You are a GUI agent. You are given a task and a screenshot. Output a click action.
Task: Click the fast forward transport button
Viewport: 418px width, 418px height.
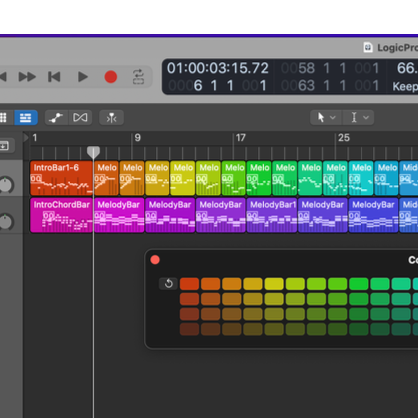point(27,77)
